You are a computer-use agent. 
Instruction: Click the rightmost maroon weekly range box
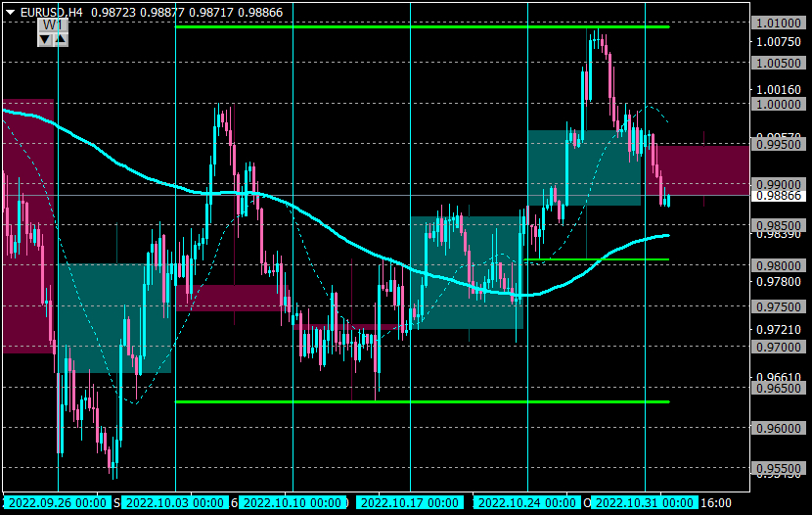click(x=698, y=170)
